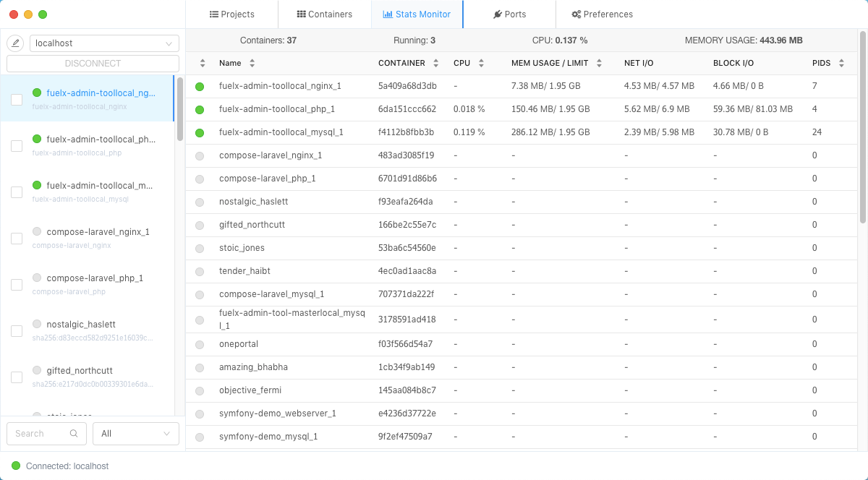Image resolution: width=868 pixels, height=480 pixels.
Task: Sort table by Name column arrows
Action: point(252,64)
